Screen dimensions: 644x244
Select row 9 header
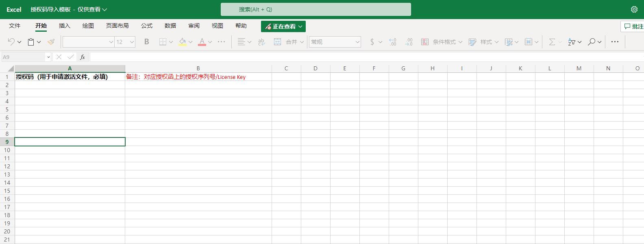point(7,142)
